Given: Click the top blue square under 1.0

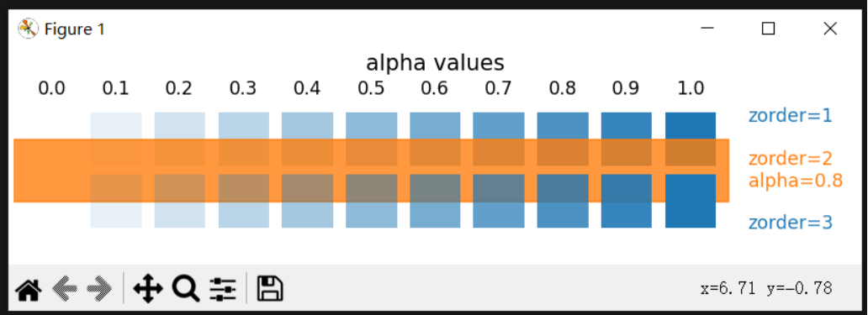Looking at the screenshot, I should click(691, 139).
